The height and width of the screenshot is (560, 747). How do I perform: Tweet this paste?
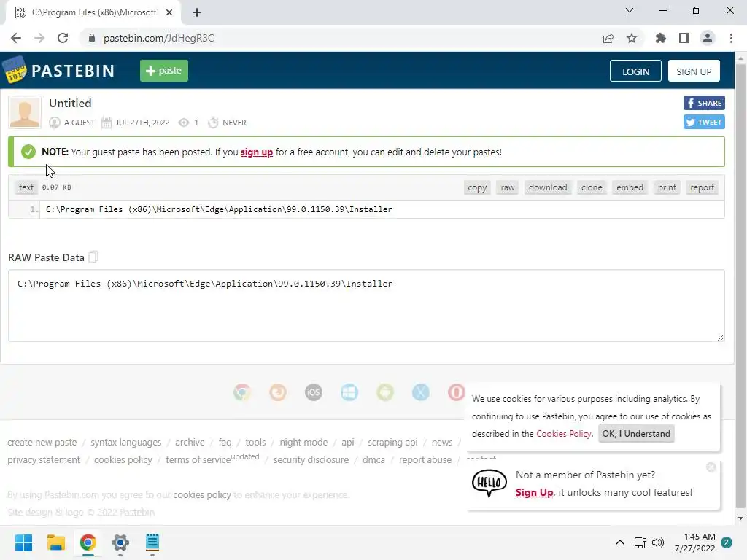[x=704, y=122]
